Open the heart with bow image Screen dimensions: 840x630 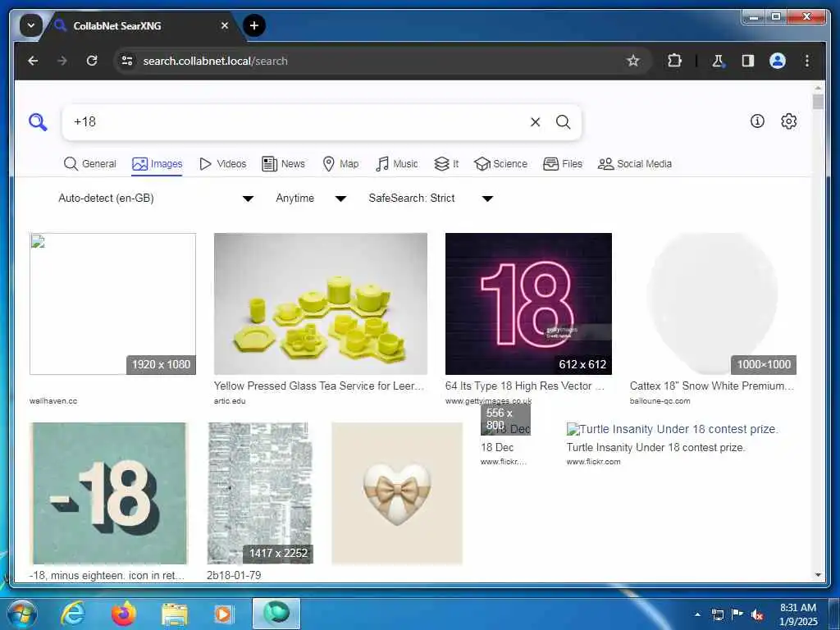point(397,493)
